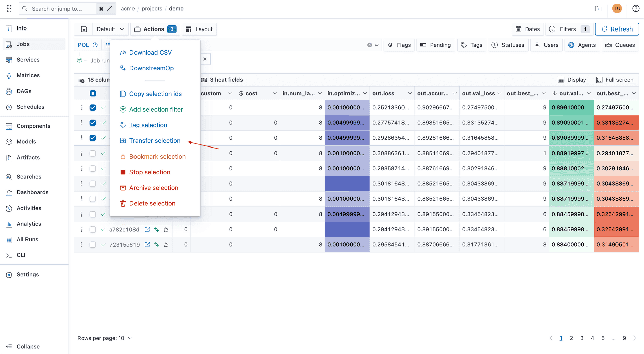
Task: Clear the PQL query with x icon
Action: tap(369, 45)
